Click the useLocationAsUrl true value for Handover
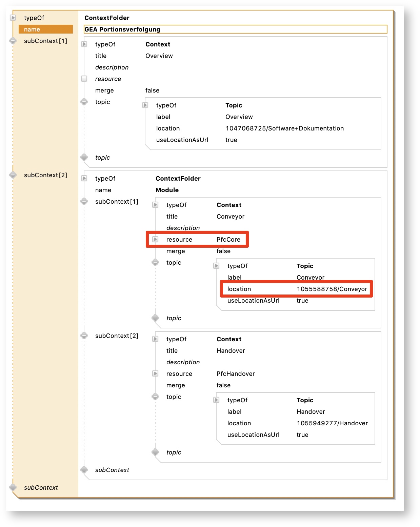420x527 pixels. click(302, 435)
